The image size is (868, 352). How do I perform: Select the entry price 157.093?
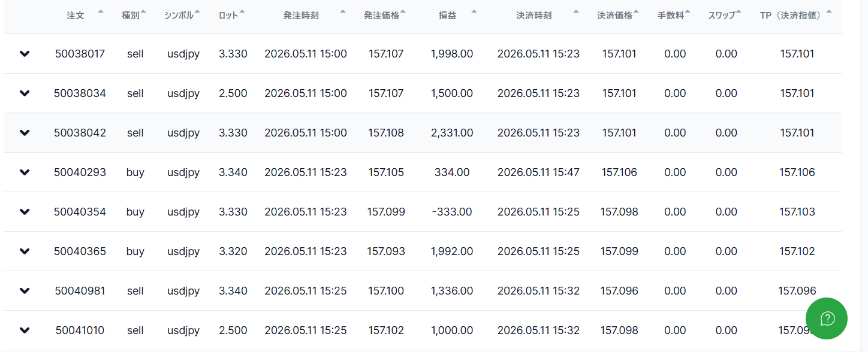point(386,251)
